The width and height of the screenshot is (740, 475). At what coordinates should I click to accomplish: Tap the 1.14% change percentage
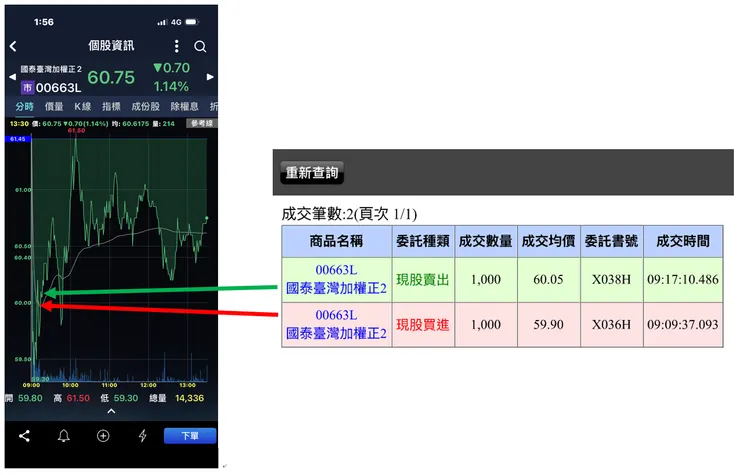(x=171, y=86)
